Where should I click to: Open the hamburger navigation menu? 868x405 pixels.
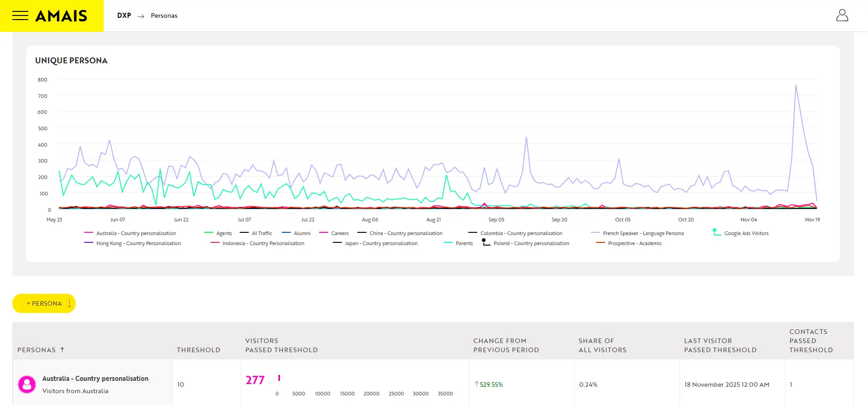tap(20, 16)
